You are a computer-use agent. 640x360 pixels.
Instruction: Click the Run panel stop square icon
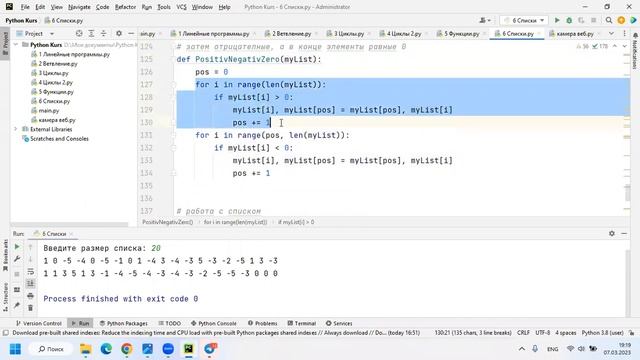(x=17, y=274)
